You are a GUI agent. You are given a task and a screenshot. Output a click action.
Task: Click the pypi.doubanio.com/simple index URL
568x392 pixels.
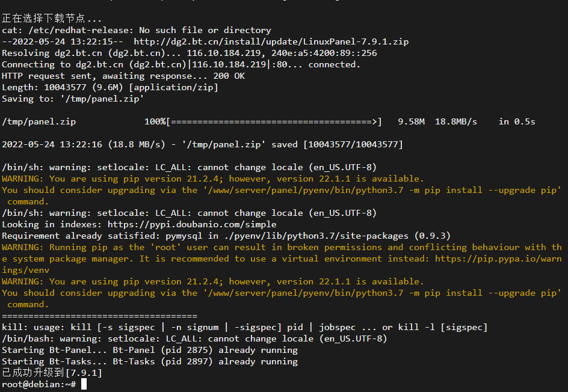(x=192, y=224)
